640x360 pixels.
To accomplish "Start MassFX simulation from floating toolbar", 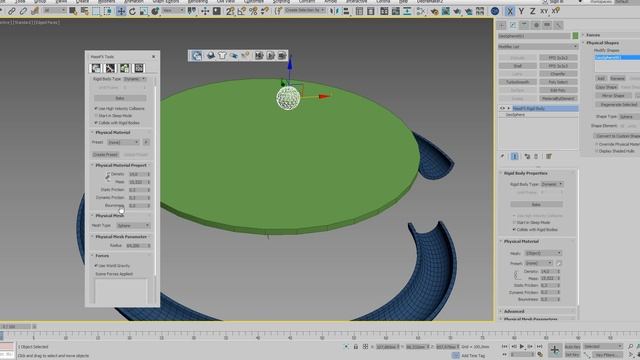I will point(271,56).
